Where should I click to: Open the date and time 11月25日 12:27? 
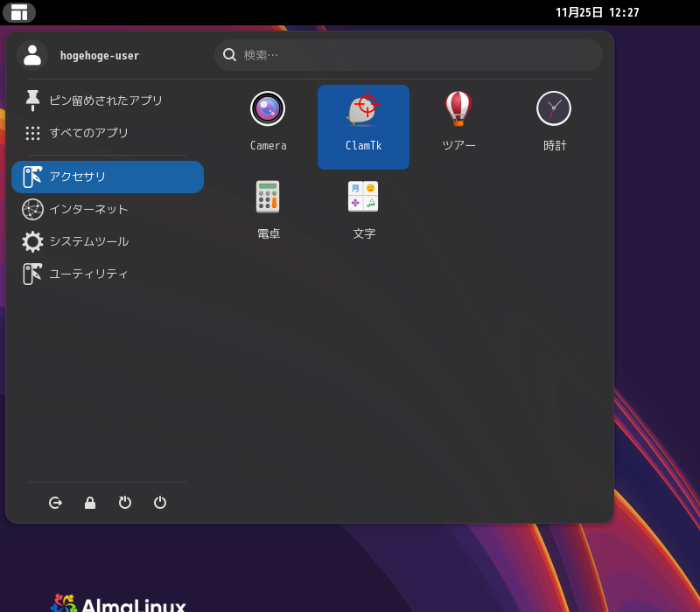[598, 12]
